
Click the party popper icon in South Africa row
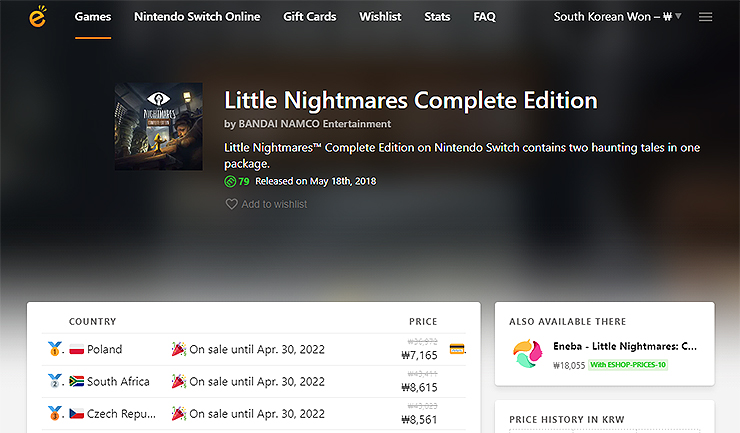click(178, 381)
